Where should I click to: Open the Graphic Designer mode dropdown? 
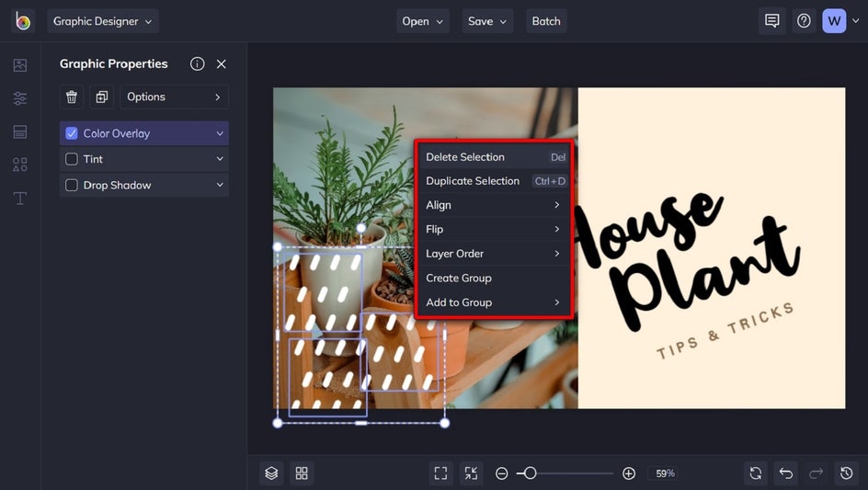click(x=102, y=21)
